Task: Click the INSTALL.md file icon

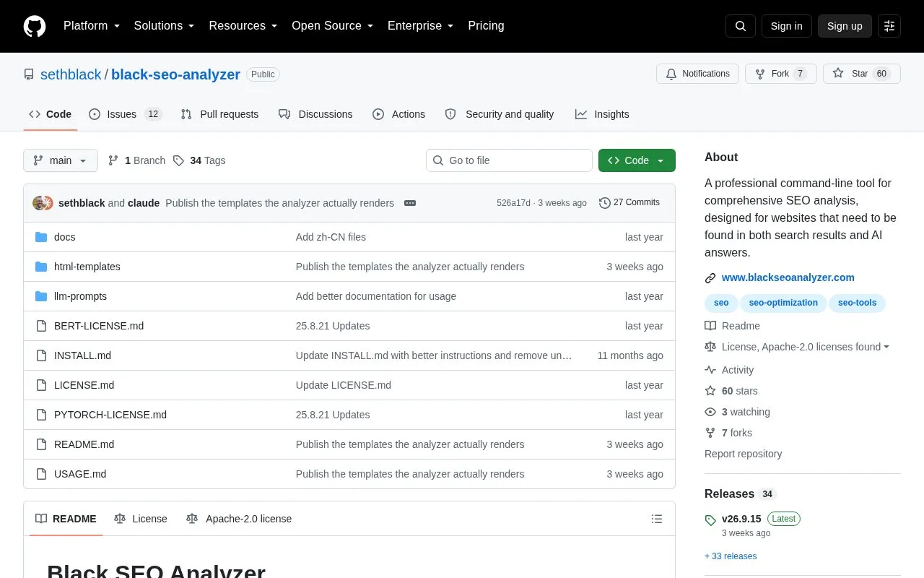Action: pos(41,355)
